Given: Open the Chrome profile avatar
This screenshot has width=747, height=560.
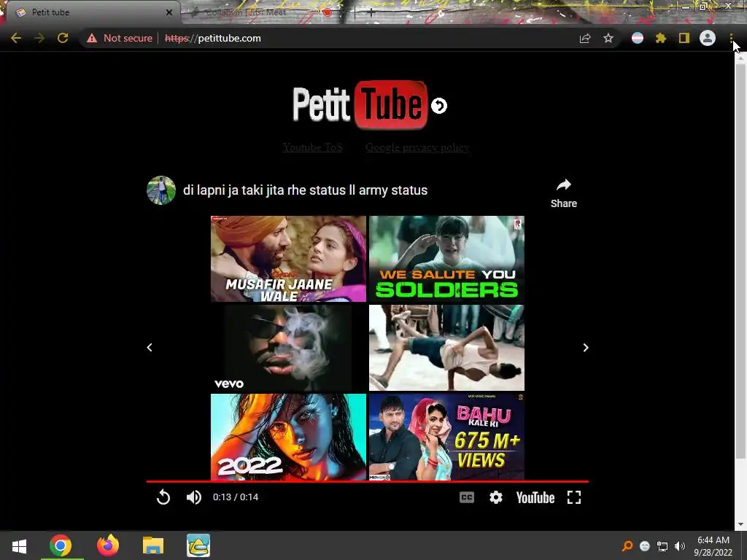Looking at the screenshot, I should coord(708,38).
